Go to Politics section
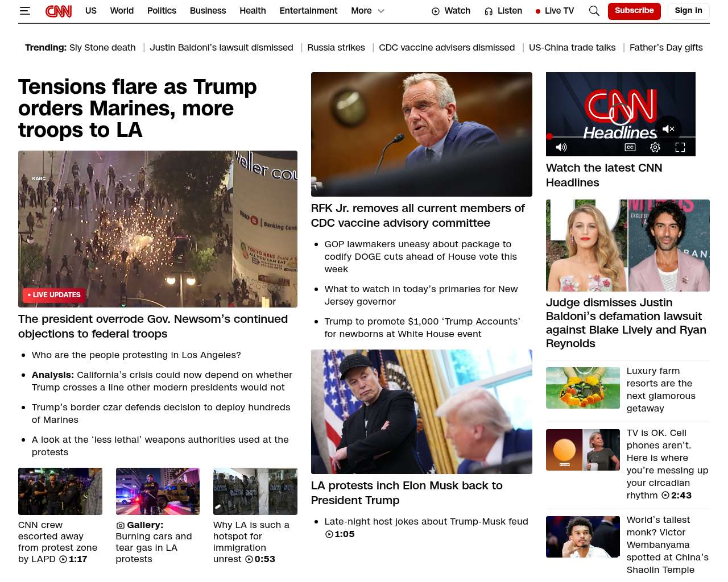This screenshot has width=728, height=582. click(162, 11)
